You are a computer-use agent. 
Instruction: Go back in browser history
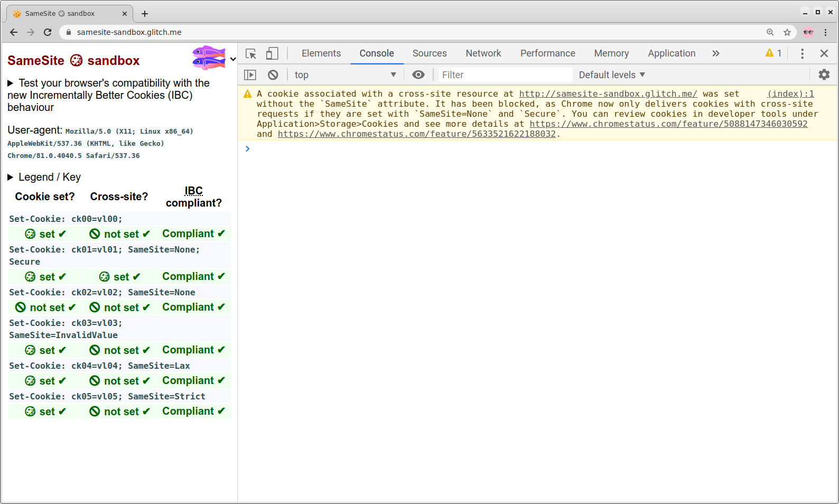point(14,32)
